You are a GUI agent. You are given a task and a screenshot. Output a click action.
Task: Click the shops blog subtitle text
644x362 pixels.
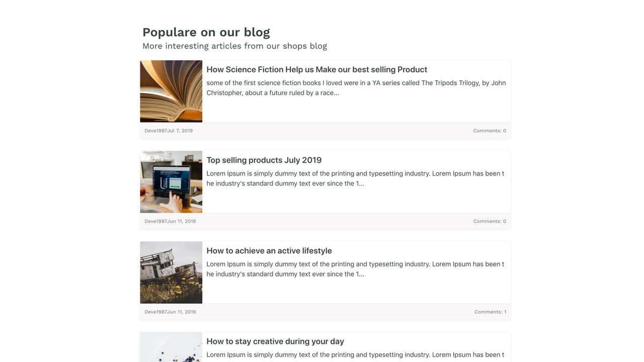234,46
